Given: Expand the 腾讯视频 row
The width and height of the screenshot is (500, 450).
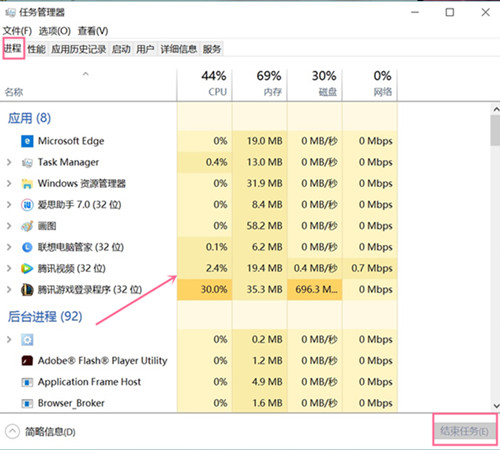Looking at the screenshot, I should (x=9, y=268).
